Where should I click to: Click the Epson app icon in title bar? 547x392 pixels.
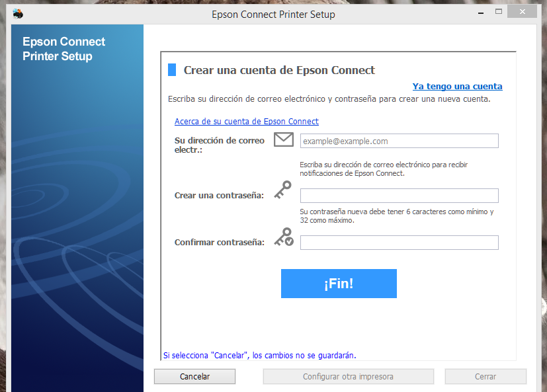click(18, 14)
